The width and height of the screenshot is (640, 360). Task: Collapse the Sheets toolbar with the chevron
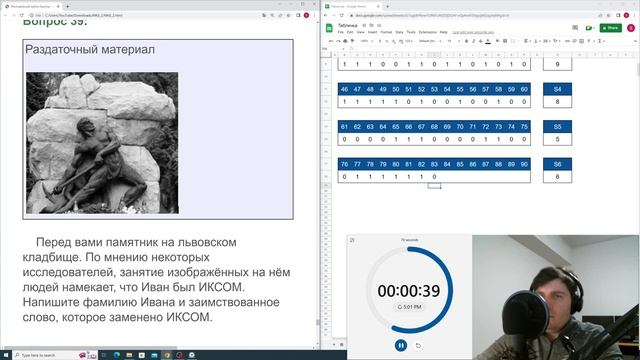(635, 41)
